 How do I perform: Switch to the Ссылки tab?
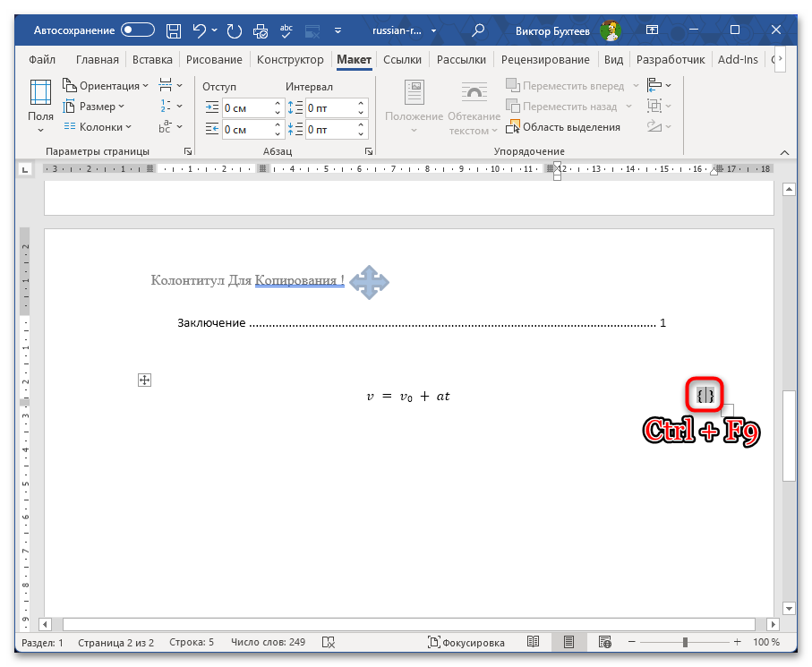click(402, 60)
